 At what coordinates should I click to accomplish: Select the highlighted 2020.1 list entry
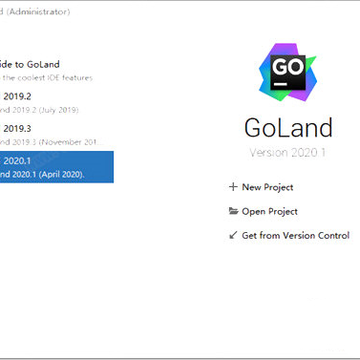point(57,167)
